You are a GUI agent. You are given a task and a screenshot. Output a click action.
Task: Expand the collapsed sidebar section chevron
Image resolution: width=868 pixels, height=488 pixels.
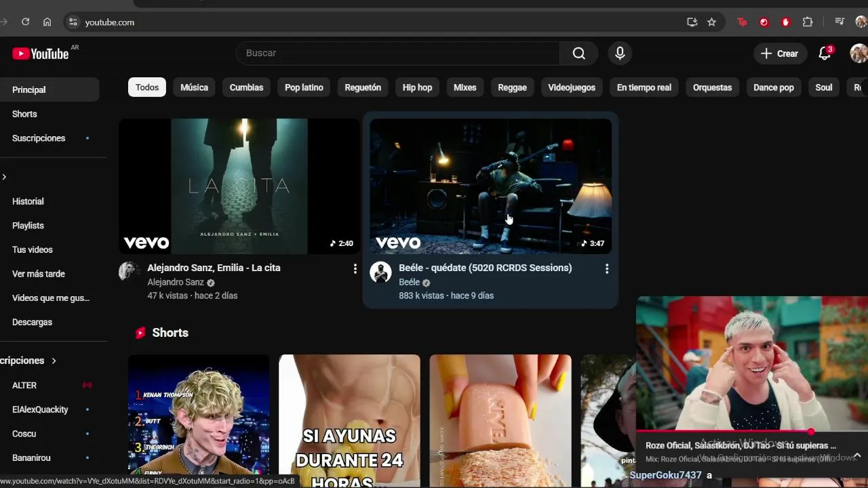pyautogui.click(x=4, y=177)
